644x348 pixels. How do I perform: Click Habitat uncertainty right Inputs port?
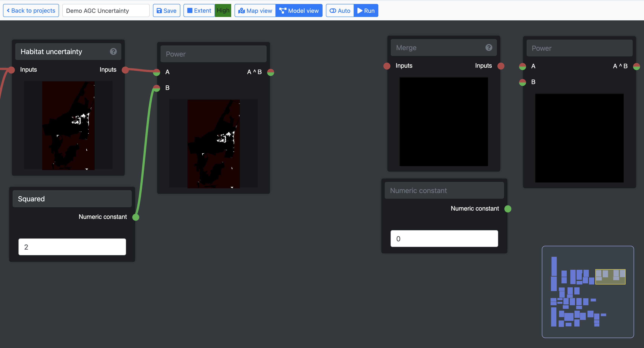[125, 70]
